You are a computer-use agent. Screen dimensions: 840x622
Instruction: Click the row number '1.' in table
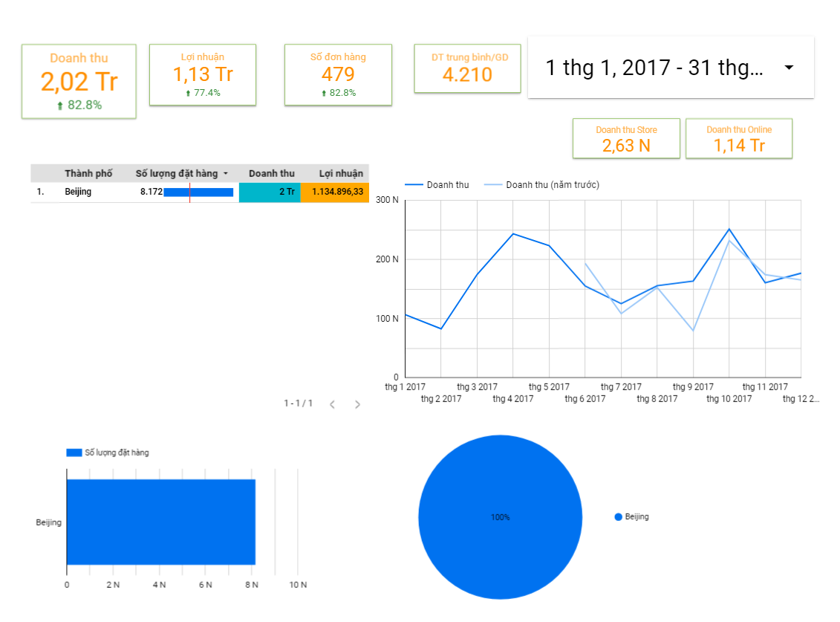40,192
